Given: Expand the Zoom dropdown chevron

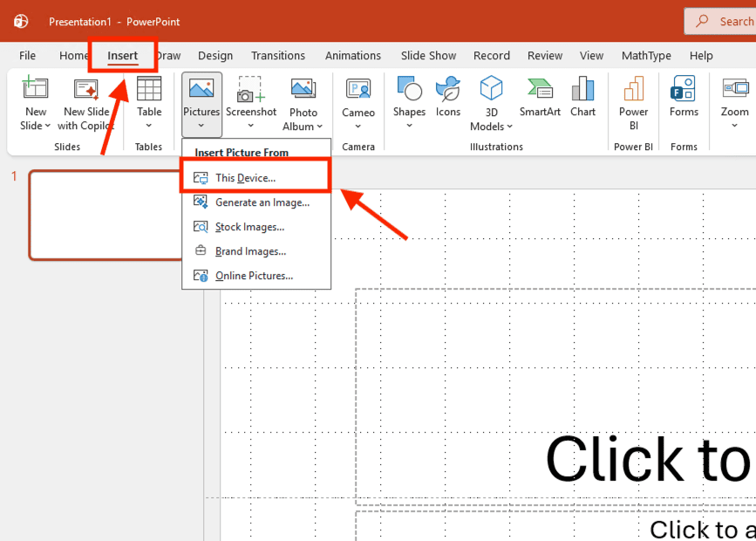Looking at the screenshot, I should point(735,126).
